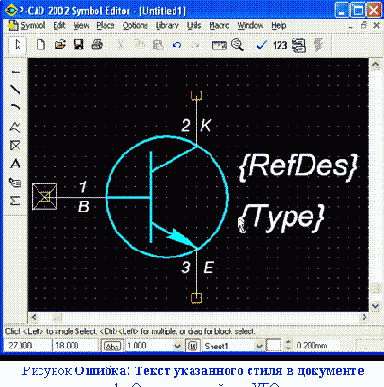The width and height of the screenshot is (384, 387).
Task: Open the Macro menu
Action: tap(219, 26)
